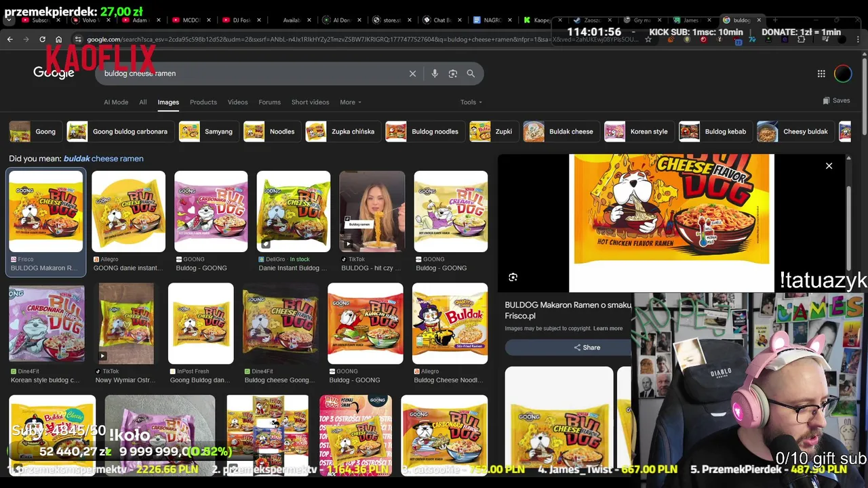
Task: Open the browser home page
Action: coord(58,39)
